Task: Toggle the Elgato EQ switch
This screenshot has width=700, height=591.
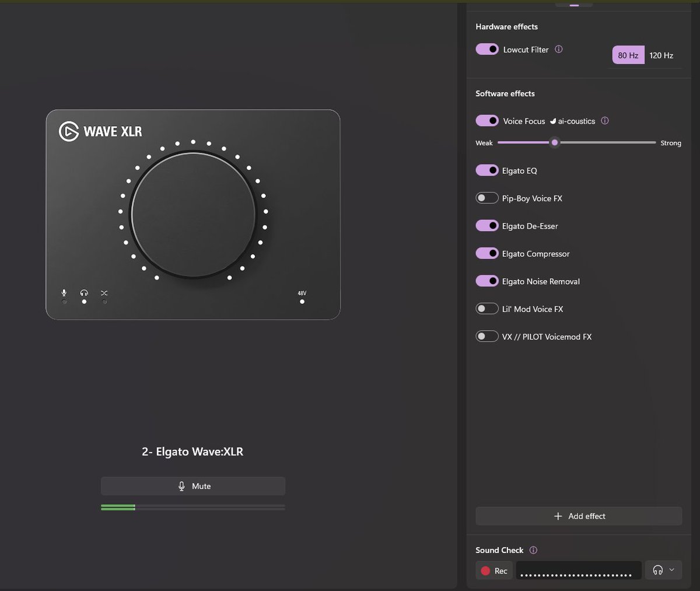Action: pyautogui.click(x=487, y=170)
